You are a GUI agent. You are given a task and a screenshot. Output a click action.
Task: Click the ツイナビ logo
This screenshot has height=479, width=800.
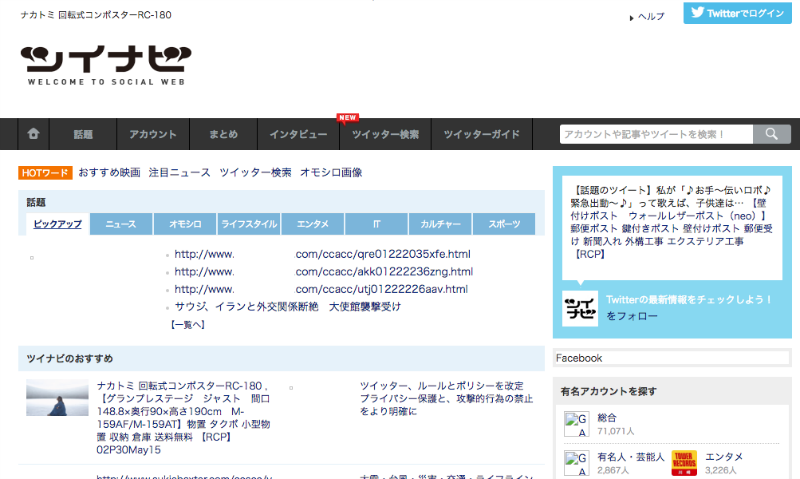(106, 65)
